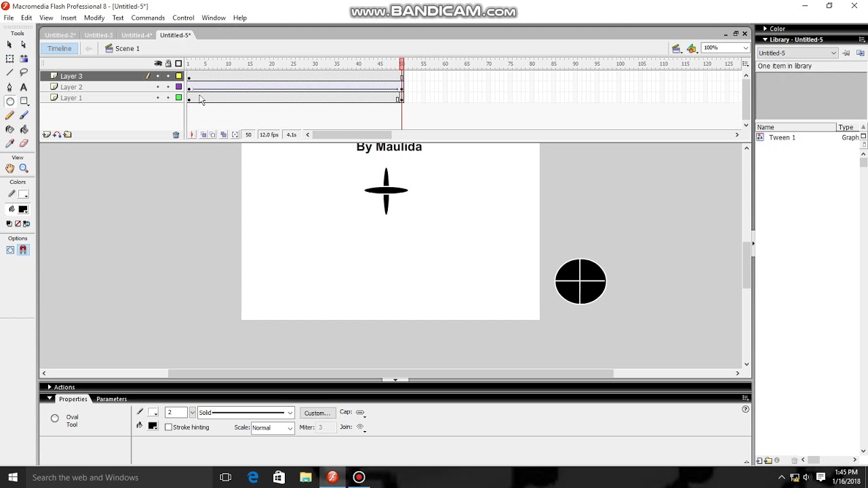Open the Scale Normal dropdown
Screen dimensions: 868x488
(x=273, y=428)
